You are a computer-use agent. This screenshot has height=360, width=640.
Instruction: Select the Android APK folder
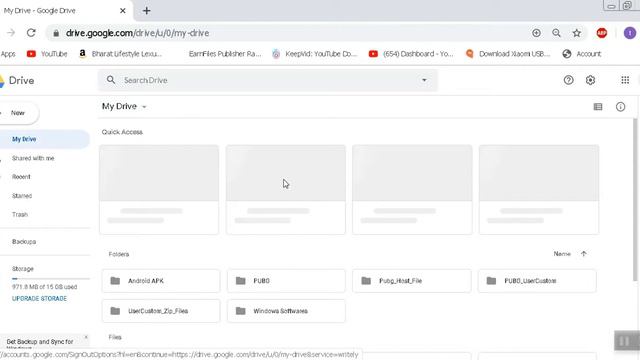coord(161,281)
